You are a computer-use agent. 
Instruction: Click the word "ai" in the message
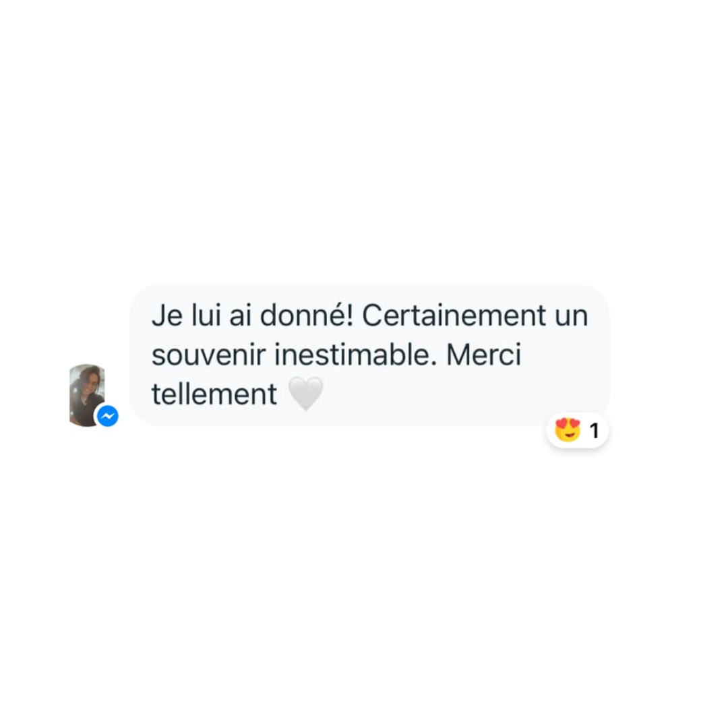coord(240,315)
